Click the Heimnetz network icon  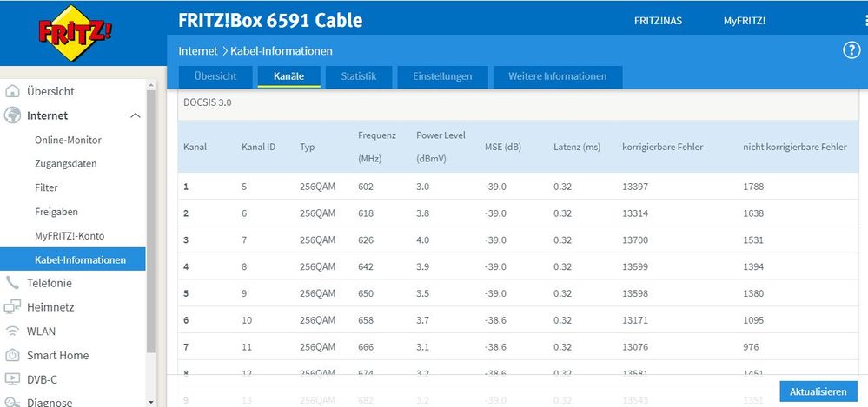tap(12, 307)
